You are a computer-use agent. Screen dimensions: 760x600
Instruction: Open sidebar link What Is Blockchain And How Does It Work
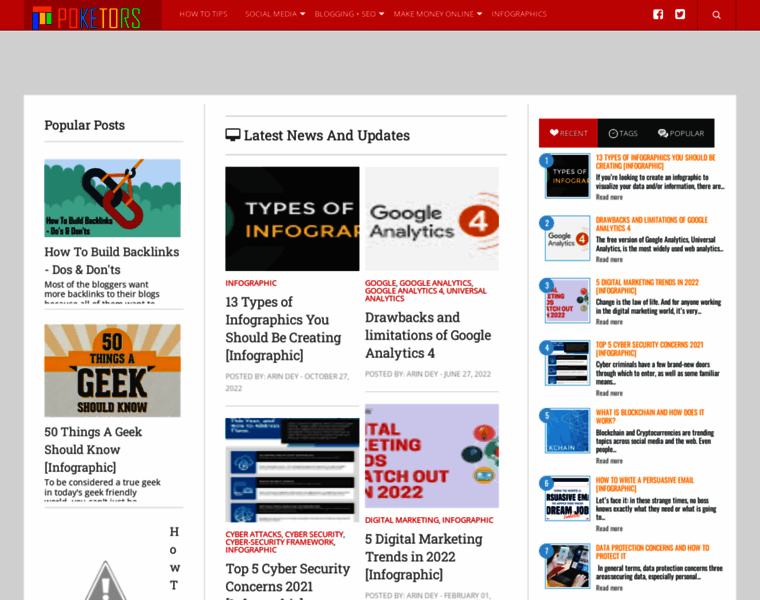[650, 416]
